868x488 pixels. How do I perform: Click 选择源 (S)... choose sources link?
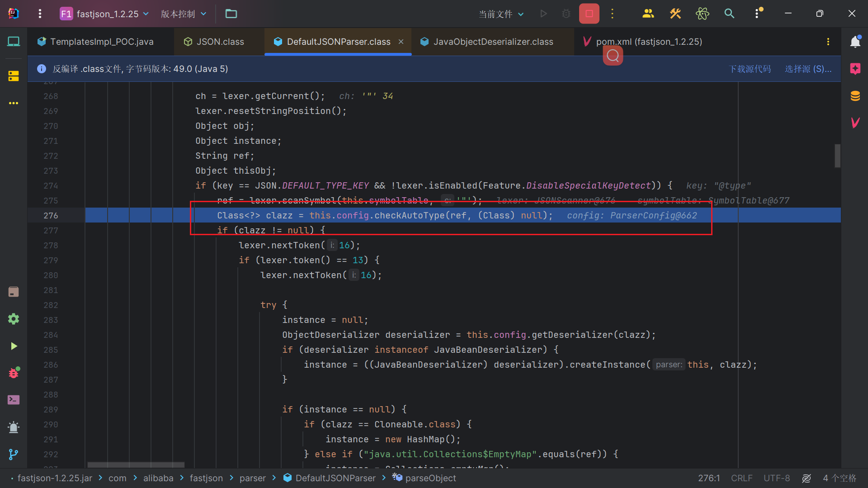click(808, 69)
